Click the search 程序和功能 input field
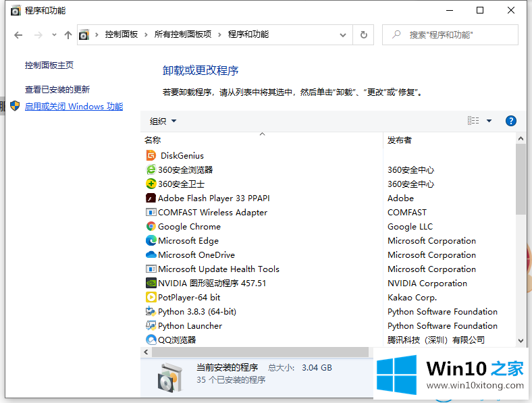 pyautogui.click(x=450, y=34)
